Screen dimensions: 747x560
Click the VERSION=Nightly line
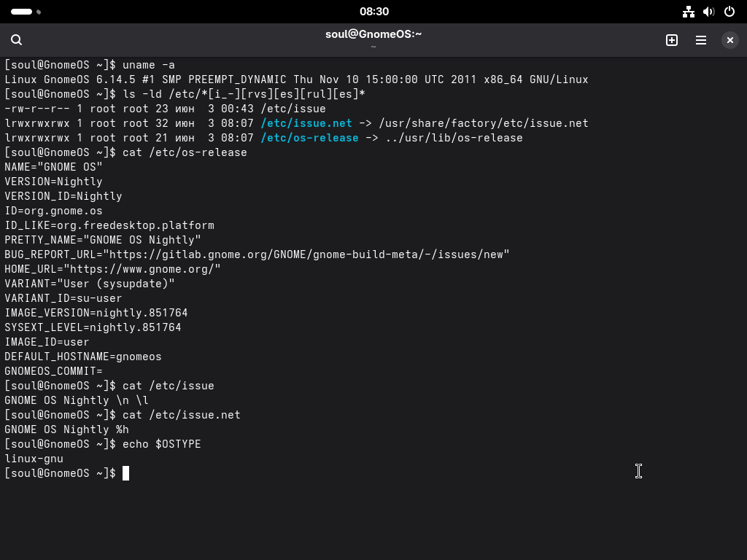pyautogui.click(x=53, y=182)
